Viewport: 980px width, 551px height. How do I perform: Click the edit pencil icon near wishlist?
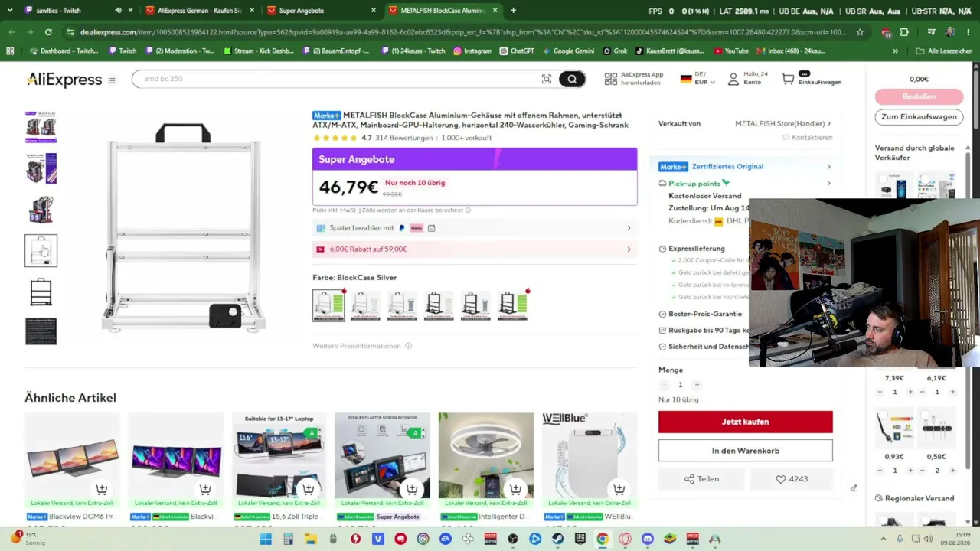[x=854, y=488]
